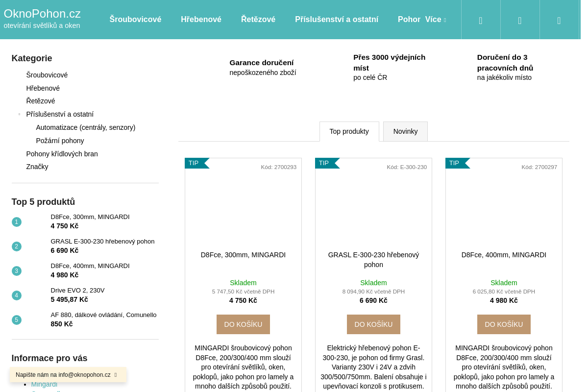Switch to the Top produkty tab
The image size is (588, 392).
click(349, 131)
